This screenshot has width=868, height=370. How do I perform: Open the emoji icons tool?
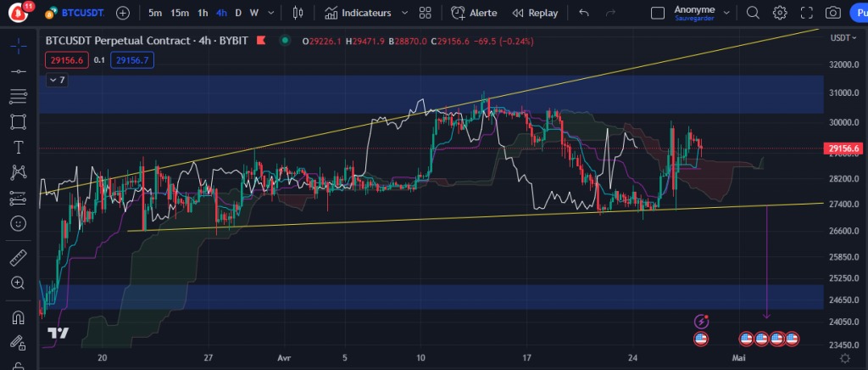point(19,223)
